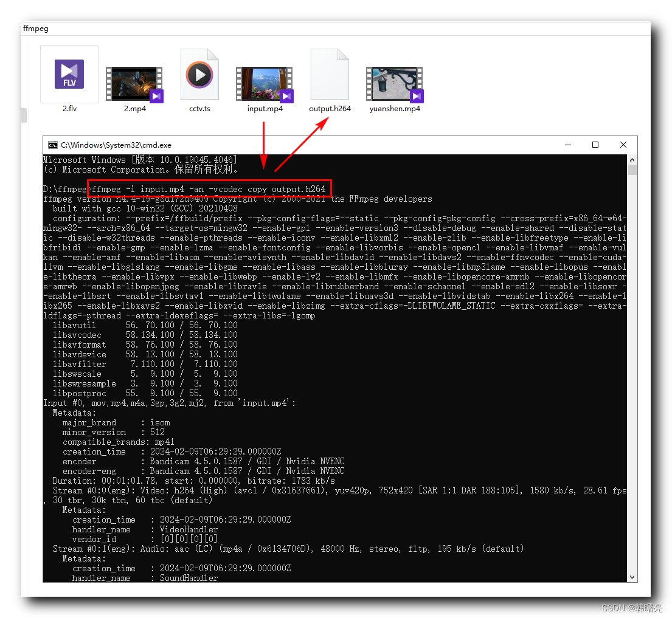Open the blank output.h264 document icon
The height and width of the screenshot is (618, 672).
pyautogui.click(x=330, y=74)
